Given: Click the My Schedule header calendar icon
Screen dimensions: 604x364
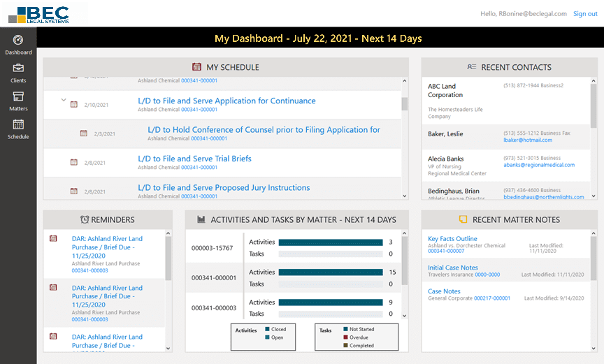Looking at the screenshot, I should click(197, 67).
